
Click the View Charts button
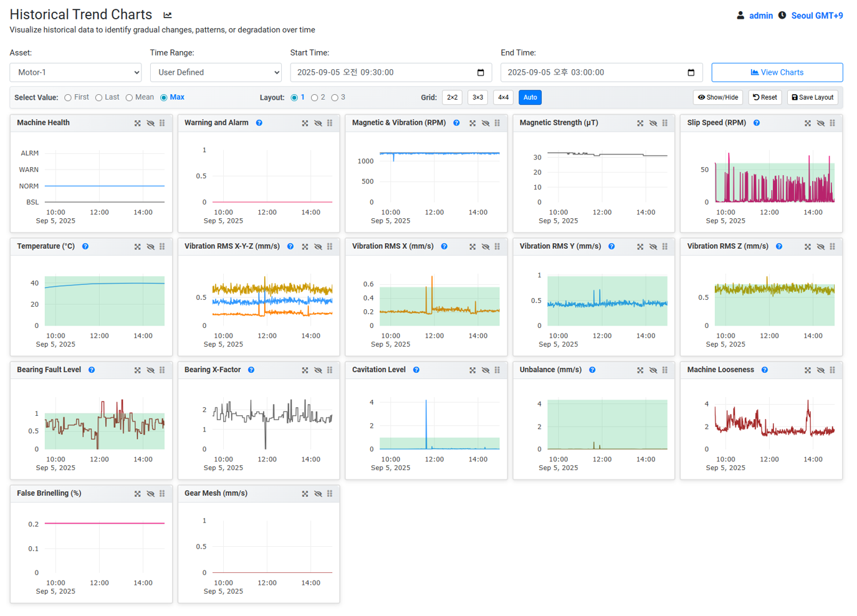click(x=777, y=72)
